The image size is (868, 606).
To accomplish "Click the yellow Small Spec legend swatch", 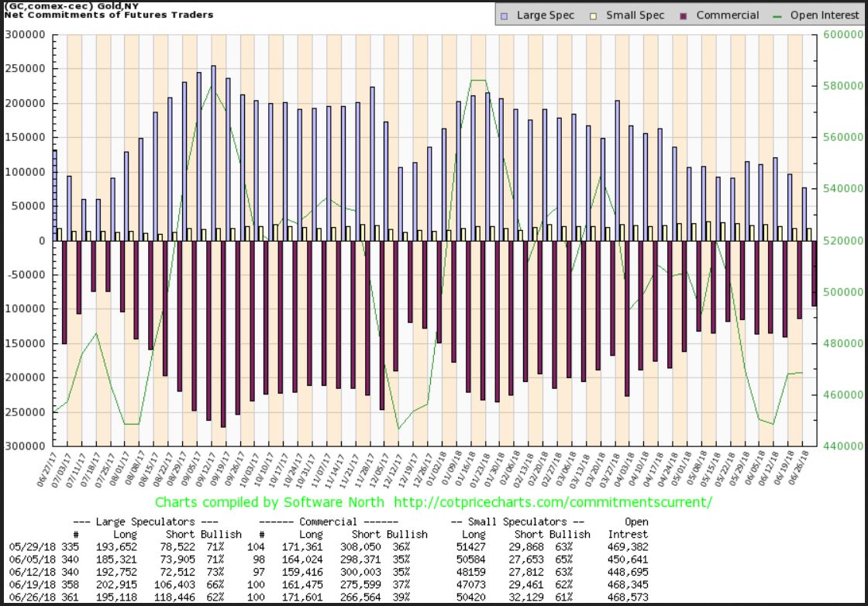I will 594,16.
